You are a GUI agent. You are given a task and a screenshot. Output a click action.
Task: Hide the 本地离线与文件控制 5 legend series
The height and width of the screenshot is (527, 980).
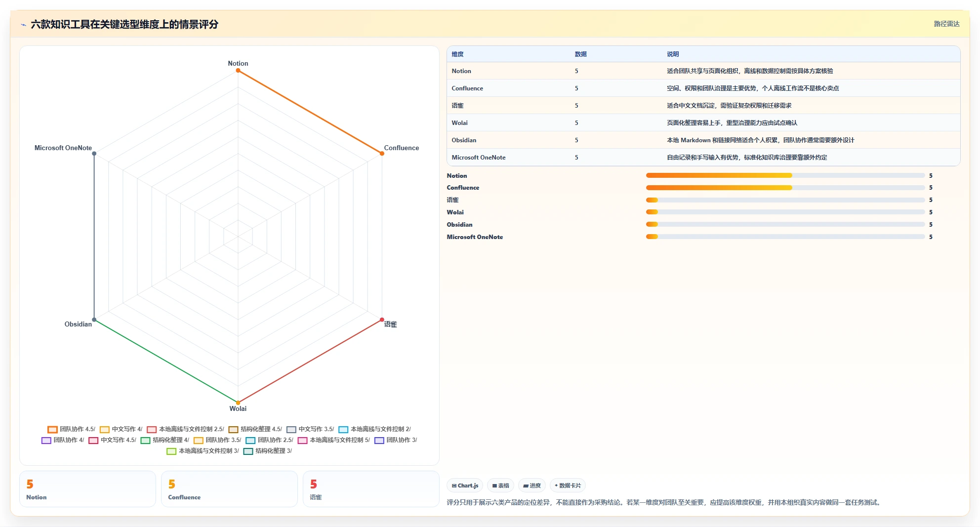334,440
